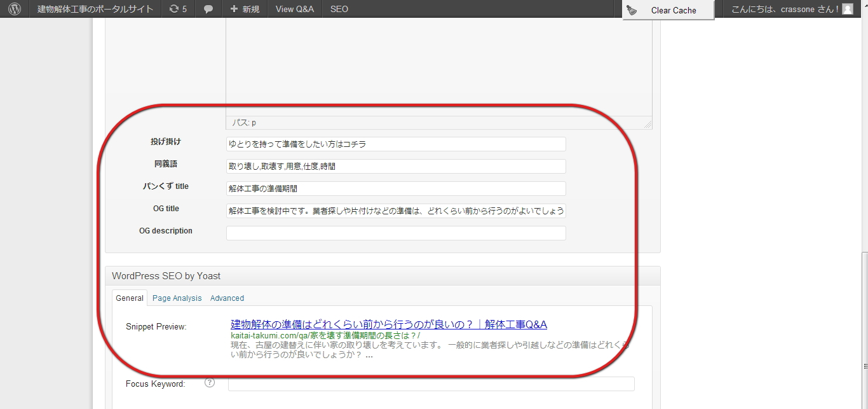Click the パス: p status path
The image size is (868, 409).
pos(244,122)
